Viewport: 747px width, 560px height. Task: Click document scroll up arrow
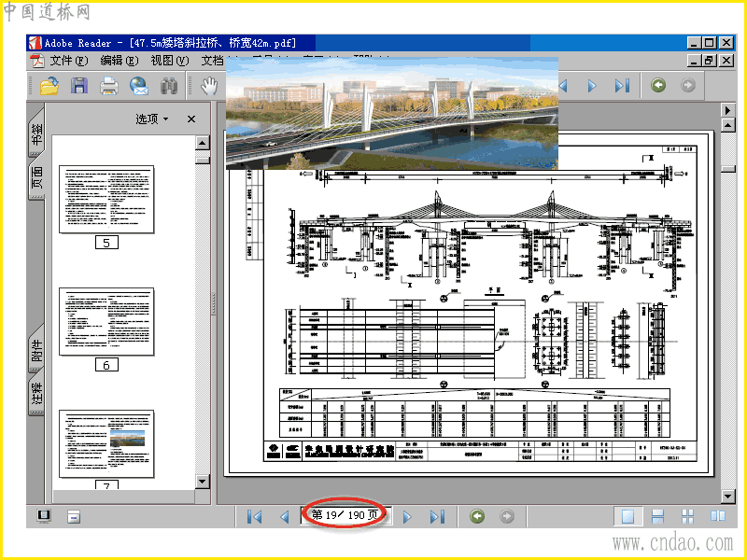pos(728,125)
